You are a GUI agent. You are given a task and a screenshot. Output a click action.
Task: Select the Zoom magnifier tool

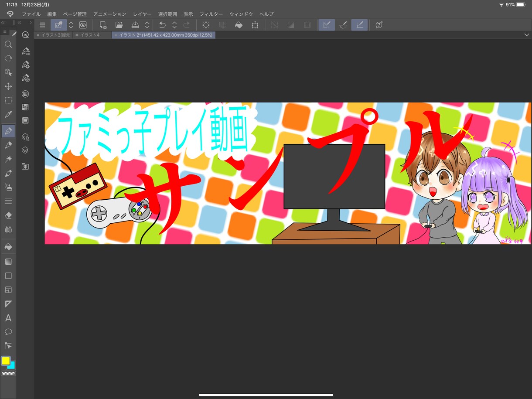(x=8, y=44)
